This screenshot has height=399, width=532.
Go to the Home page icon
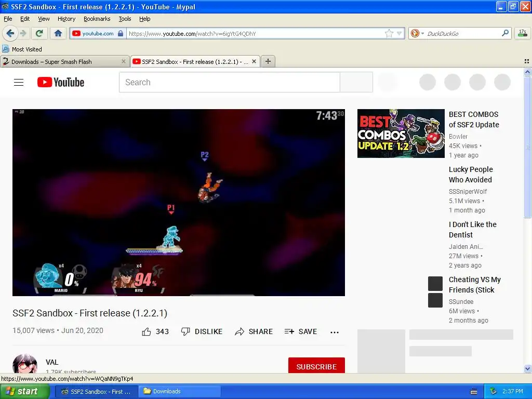pyautogui.click(x=58, y=33)
